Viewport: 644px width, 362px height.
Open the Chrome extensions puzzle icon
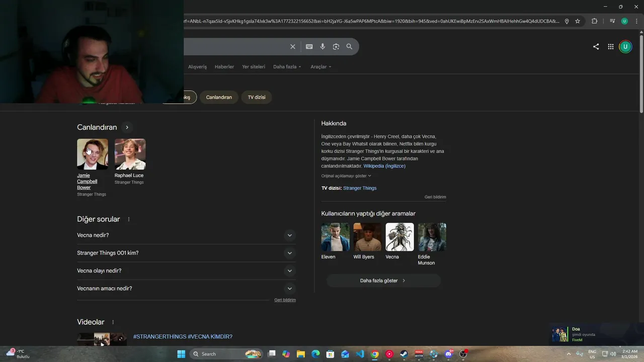tap(594, 21)
